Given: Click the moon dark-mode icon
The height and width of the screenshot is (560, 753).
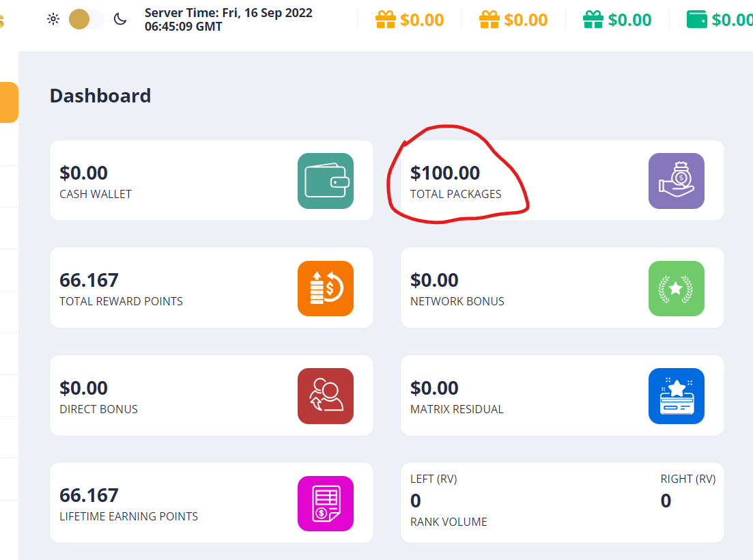Looking at the screenshot, I should point(120,19).
